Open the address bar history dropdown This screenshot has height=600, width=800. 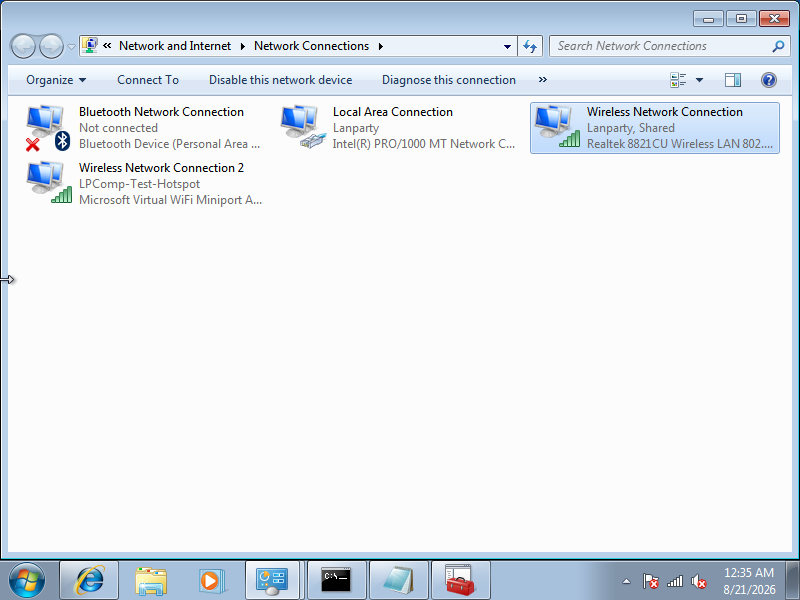(x=507, y=46)
